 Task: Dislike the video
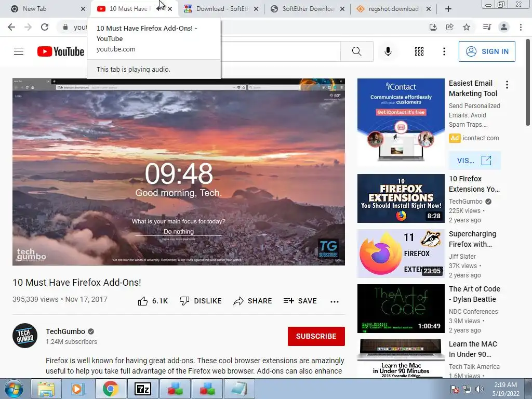(x=201, y=301)
